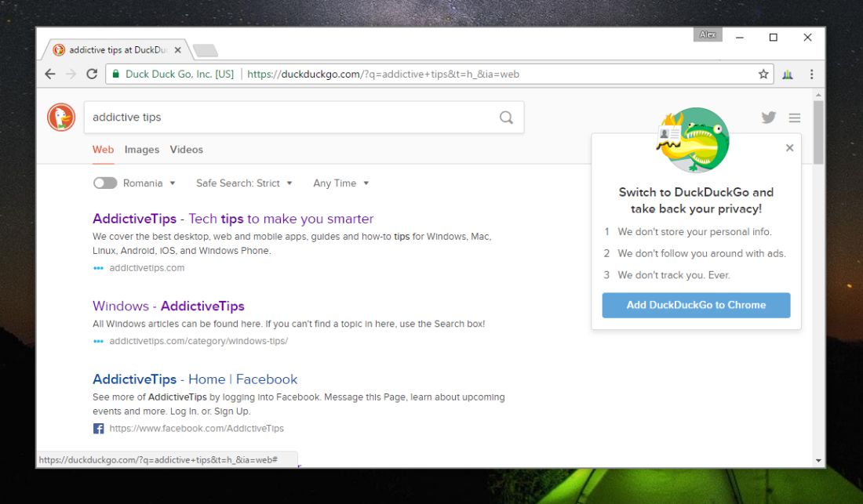Click Add DuckDuckGo to Chrome button
The height and width of the screenshot is (504, 863).
click(696, 305)
